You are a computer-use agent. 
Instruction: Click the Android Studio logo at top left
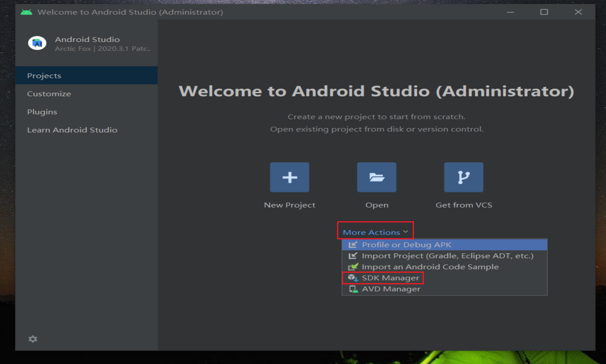[37, 43]
